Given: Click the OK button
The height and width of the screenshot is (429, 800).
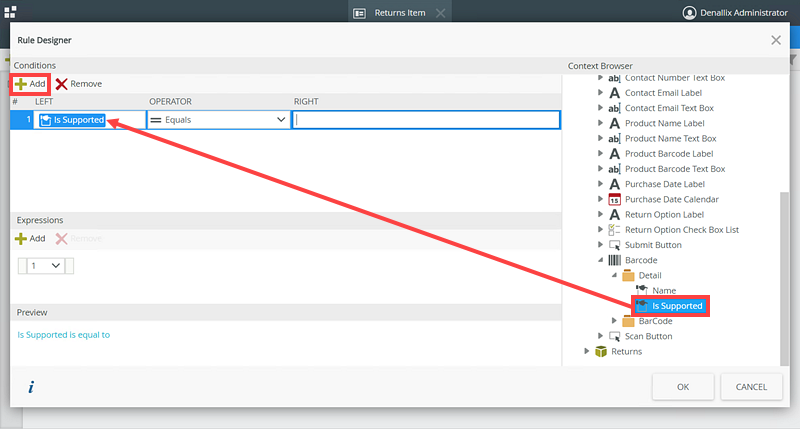Looking at the screenshot, I should [x=683, y=387].
